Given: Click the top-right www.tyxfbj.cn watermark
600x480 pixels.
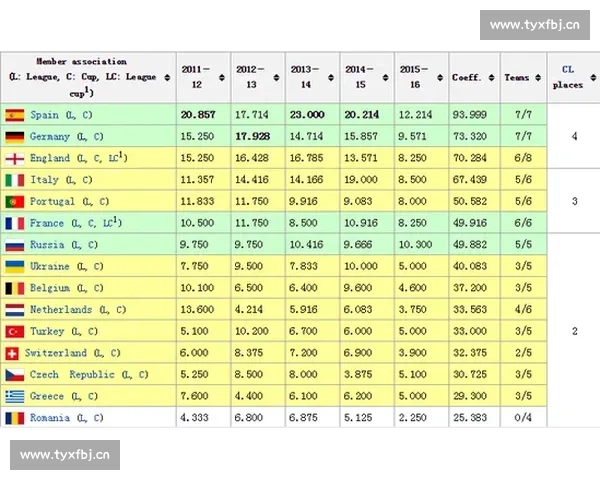Looking at the screenshot, I should tap(536, 24).
